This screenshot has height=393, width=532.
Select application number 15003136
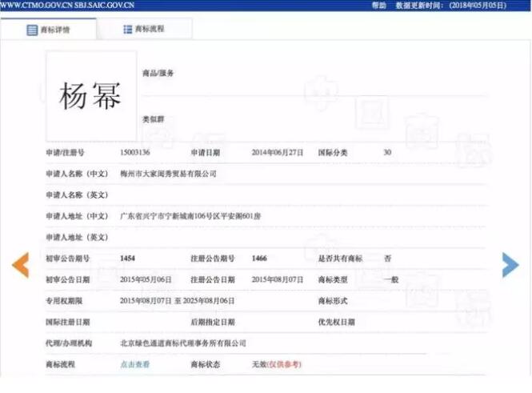pos(134,152)
